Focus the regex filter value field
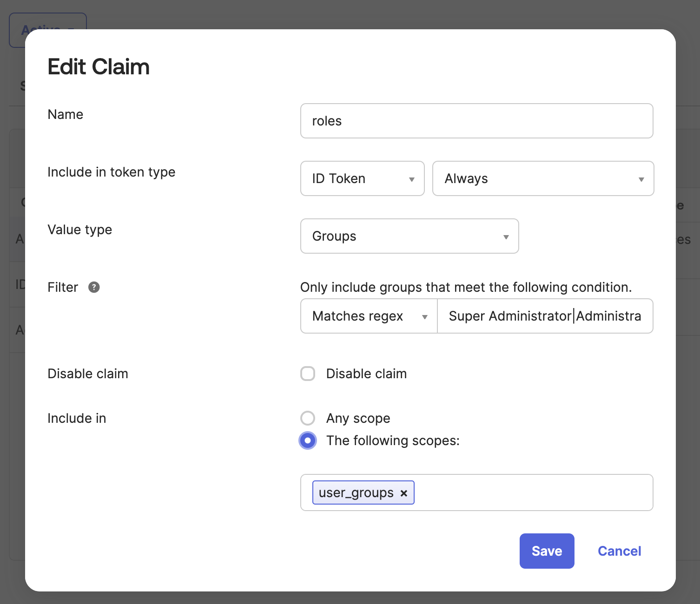Image resolution: width=700 pixels, height=604 pixels. (545, 316)
